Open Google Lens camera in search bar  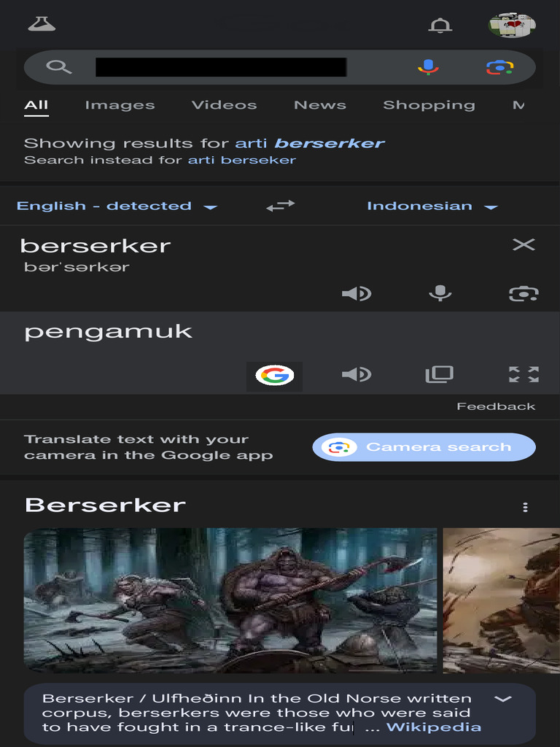pos(499,67)
